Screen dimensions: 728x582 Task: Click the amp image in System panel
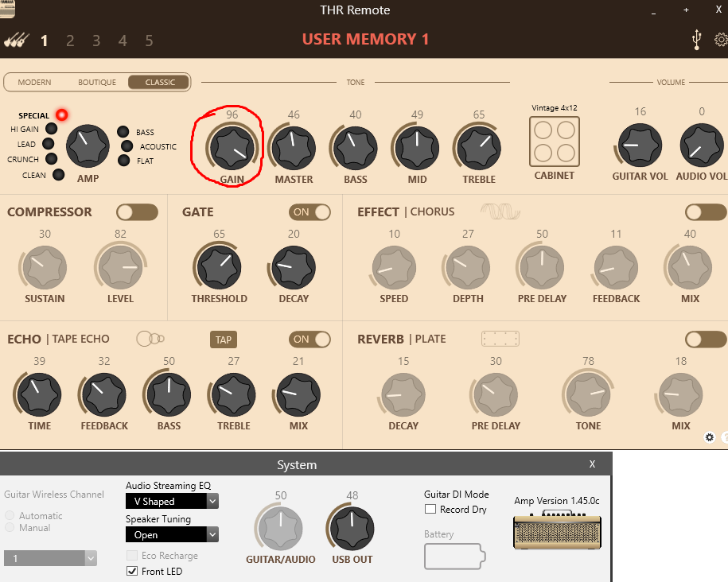(557, 530)
